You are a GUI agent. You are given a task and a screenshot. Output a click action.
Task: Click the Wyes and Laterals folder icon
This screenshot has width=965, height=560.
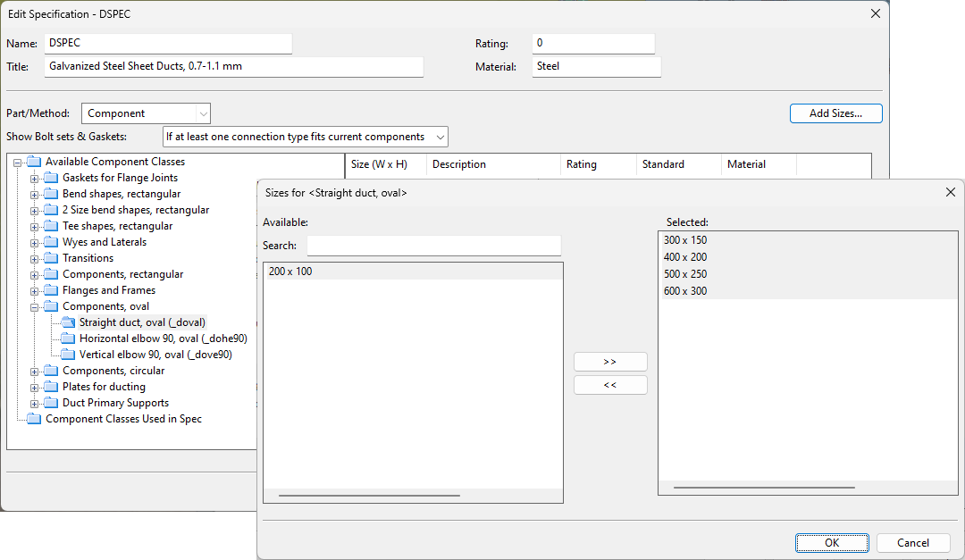coord(51,242)
